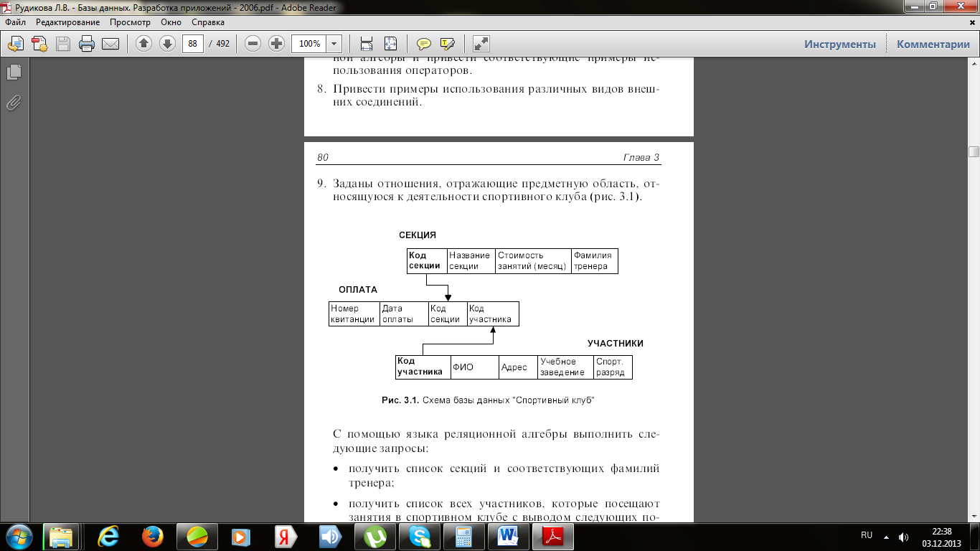980x551 pixels.
Task: Open the page thumbnails panel
Action: [x=14, y=72]
